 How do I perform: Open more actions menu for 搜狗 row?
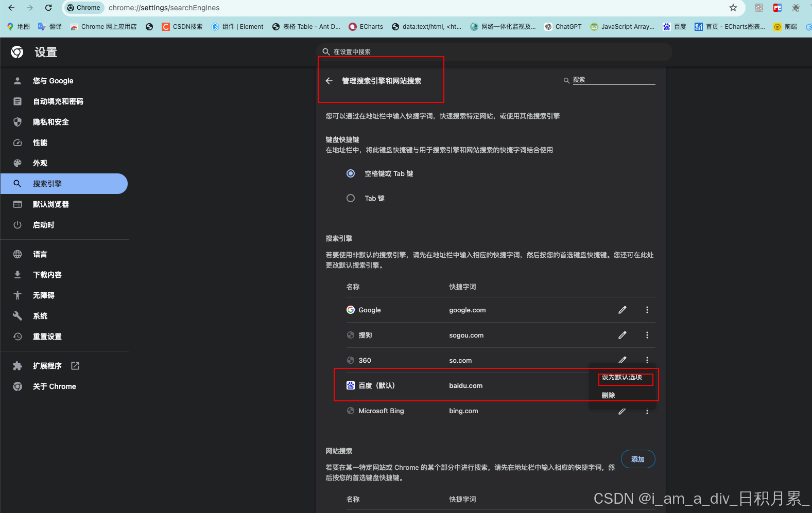tap(647, 335)
